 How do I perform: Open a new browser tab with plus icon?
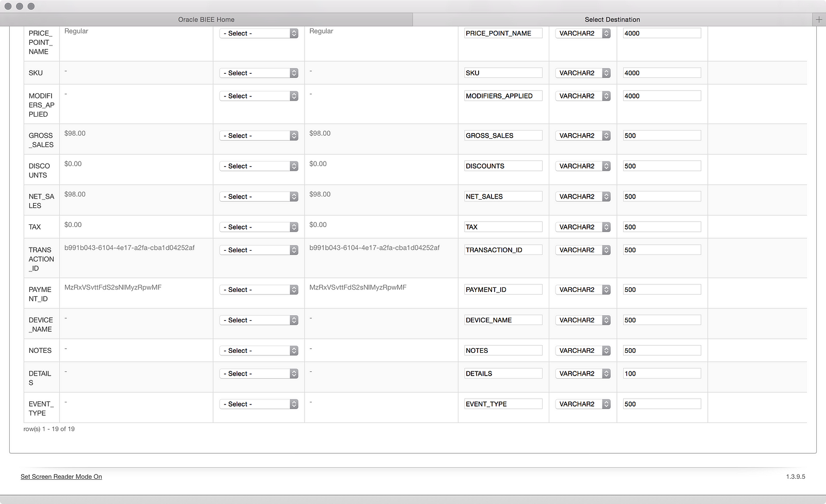[x=819, y=20]
